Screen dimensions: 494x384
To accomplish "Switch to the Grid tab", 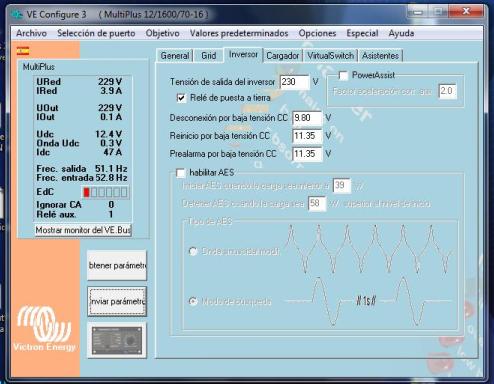I will point(209,56).
